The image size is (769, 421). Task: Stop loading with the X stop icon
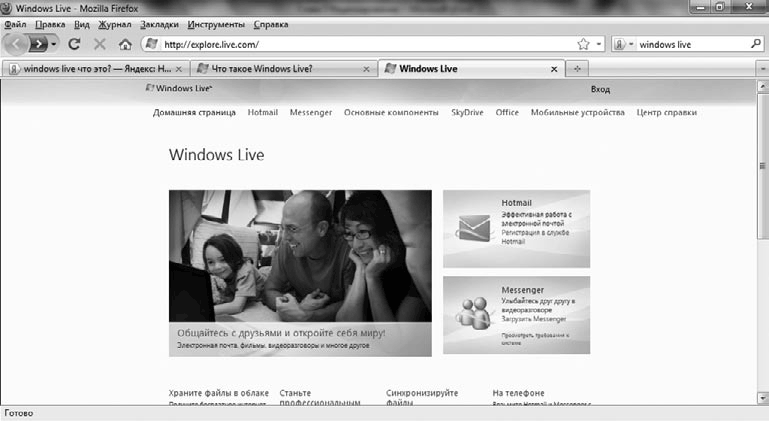100,44
